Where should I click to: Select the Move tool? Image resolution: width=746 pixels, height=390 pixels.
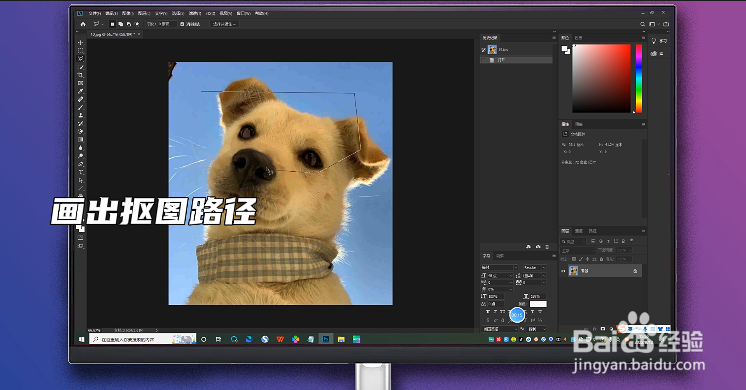[80, 43]
